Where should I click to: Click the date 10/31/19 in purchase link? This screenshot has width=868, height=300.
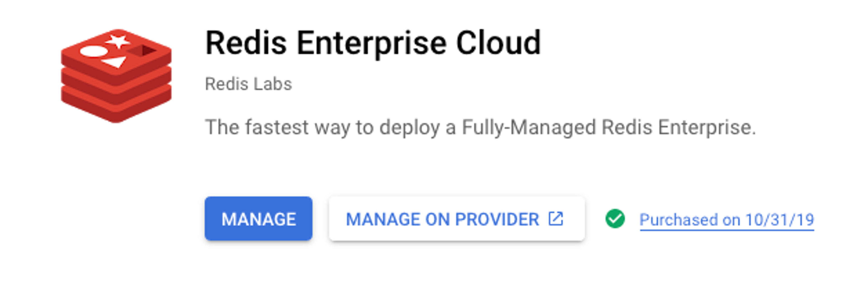click(x=780, y=220)
